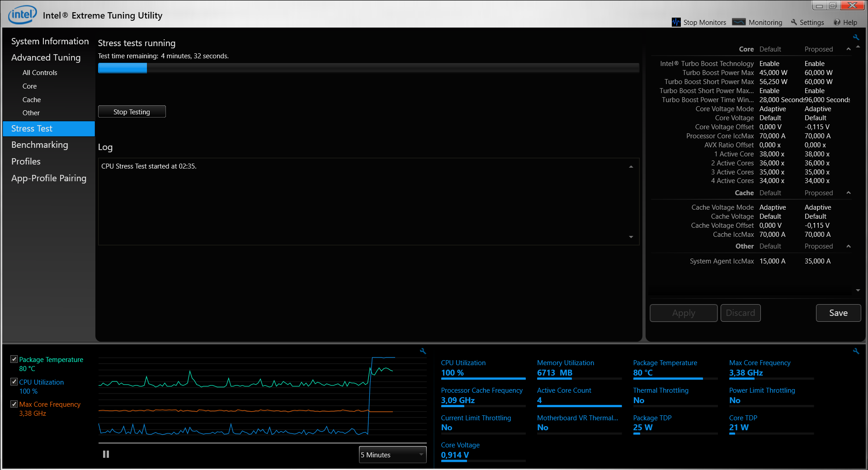Screen dimensions: 868x470
Task: Click tuning panel scroll up arrow
Action: [x=858, y=47]
